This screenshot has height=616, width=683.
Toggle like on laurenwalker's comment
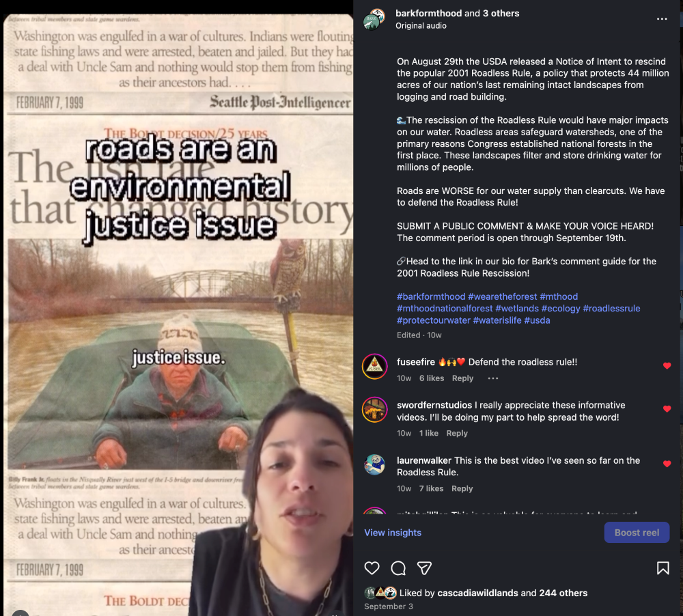pos(667,464)
